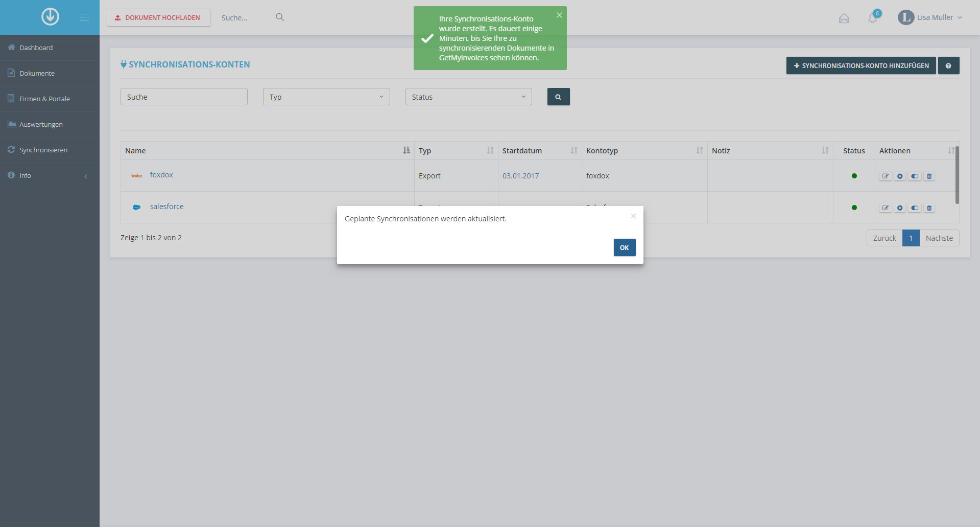Open the foxdox account link
The image size is (980, 527).
pos(161,175)
